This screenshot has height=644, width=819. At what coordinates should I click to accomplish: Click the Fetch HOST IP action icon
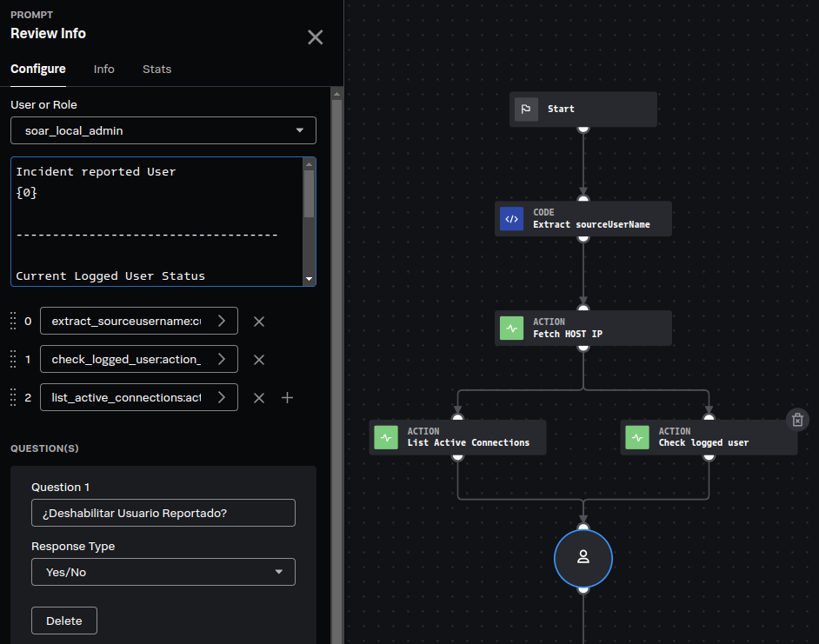511,329
